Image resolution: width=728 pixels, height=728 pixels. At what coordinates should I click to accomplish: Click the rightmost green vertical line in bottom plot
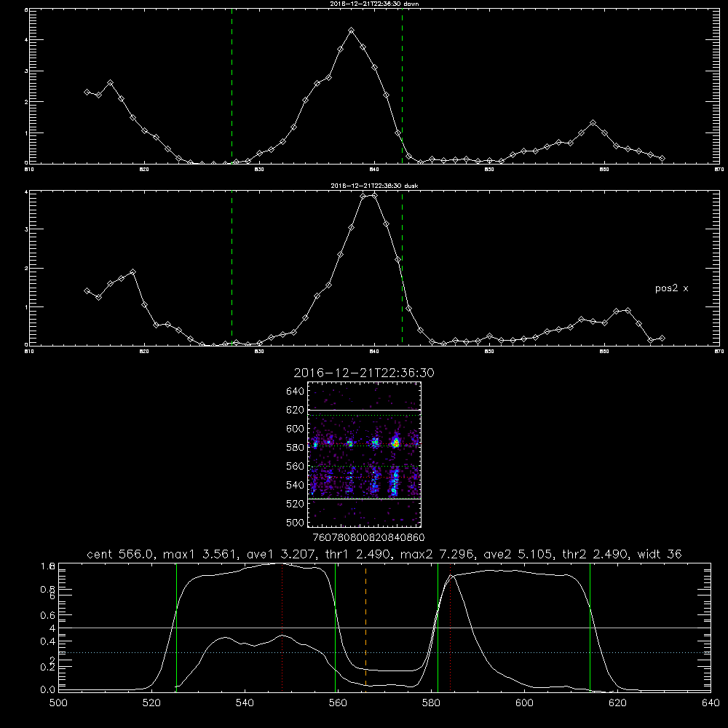(590, 627)
